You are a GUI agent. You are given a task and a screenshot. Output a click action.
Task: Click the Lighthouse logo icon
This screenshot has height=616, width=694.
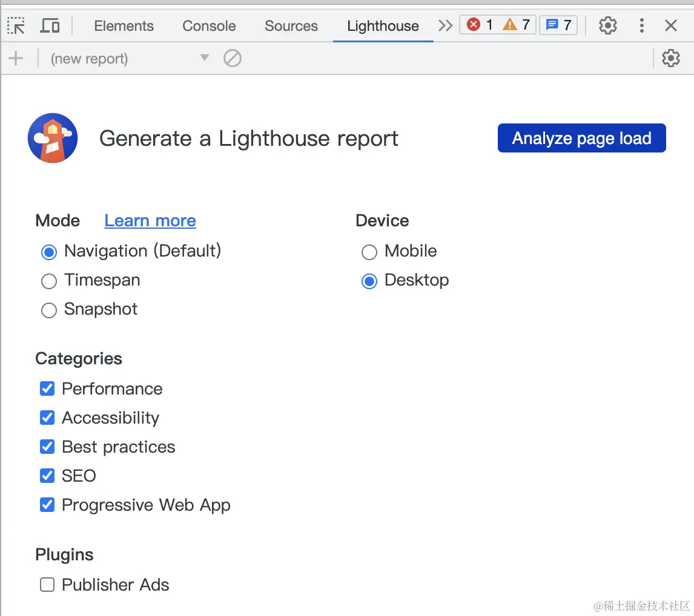(53, 138)
